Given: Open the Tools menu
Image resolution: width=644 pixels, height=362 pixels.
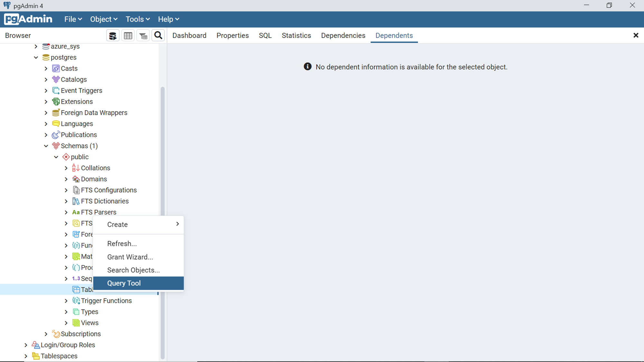Looking at the screenshot, I should point(137,19).
